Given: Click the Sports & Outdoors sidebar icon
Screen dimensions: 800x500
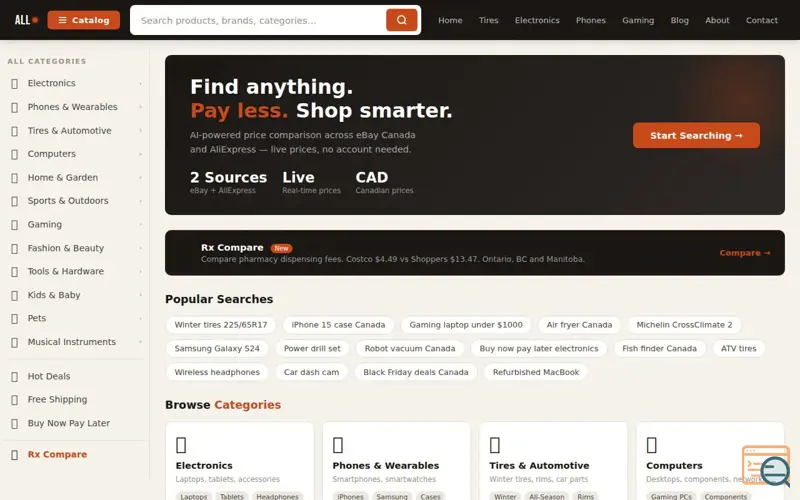Looking at the screenshot, I should 15,201.
